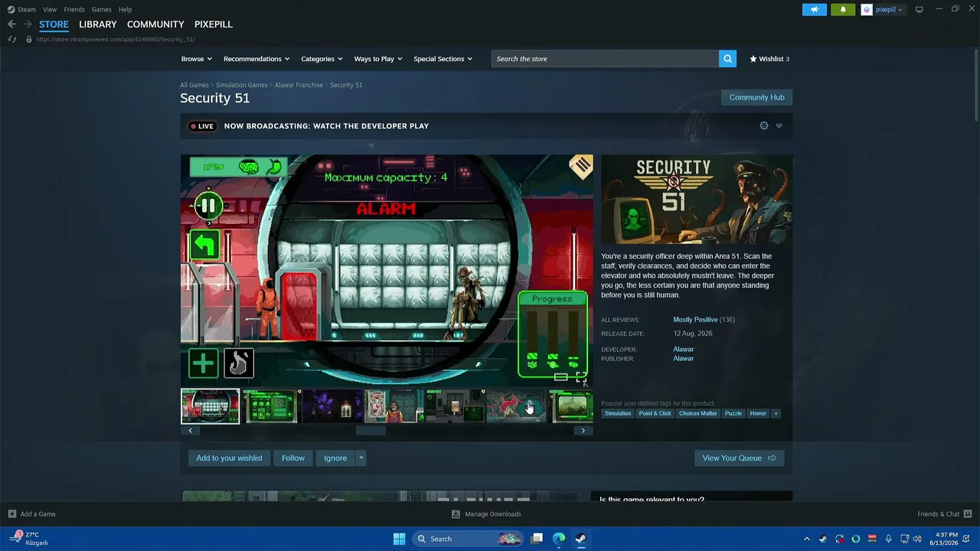The image size is (980, 551).
Task: Select the pink tentacle screenshot thumbnail
Action: tap(516, 406)
